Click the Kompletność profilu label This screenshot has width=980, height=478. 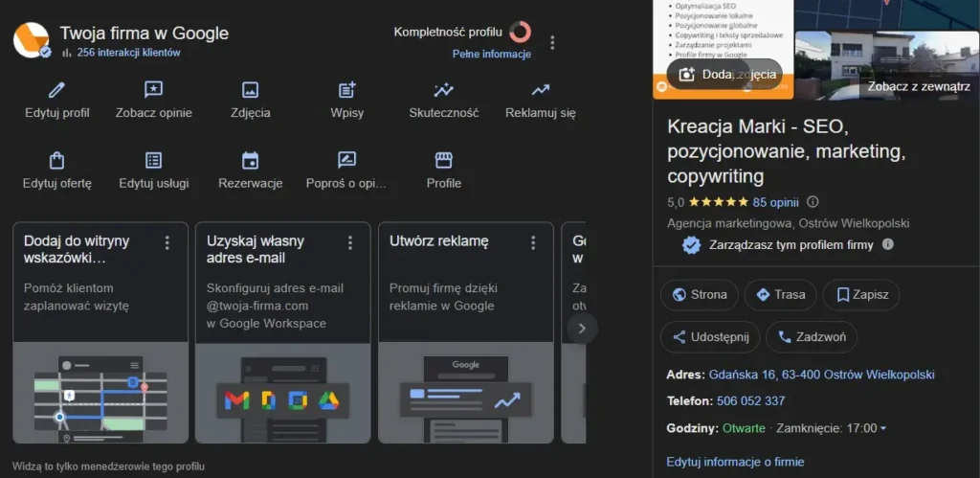(x=448, y=32)
